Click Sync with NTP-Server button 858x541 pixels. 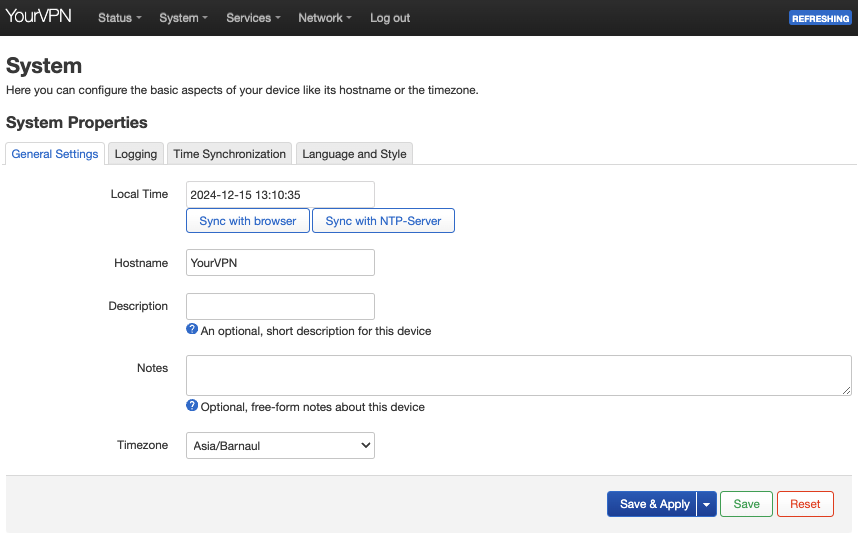point(383,221)
